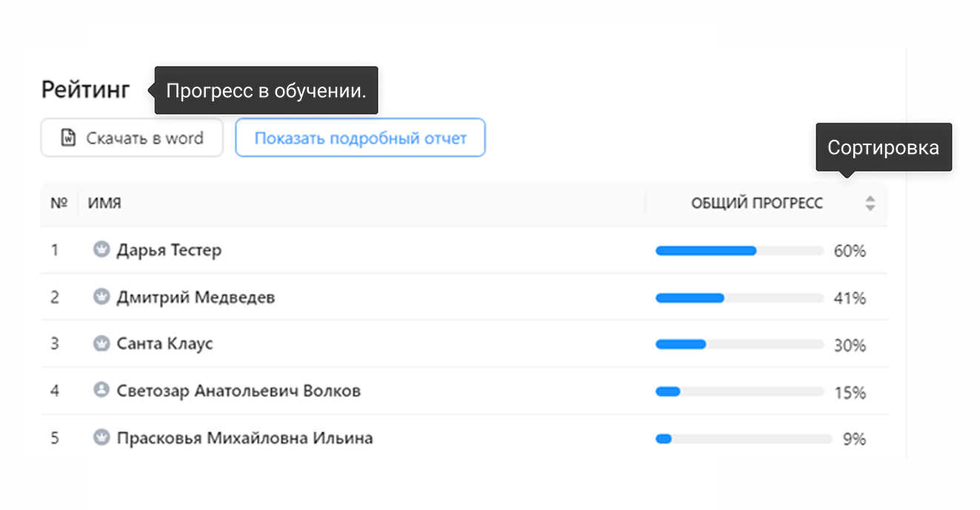Click crown avatar icon beside Дмитрий Медведев
This screenshot has width=980, height=510.
click(x=101, y=297)
